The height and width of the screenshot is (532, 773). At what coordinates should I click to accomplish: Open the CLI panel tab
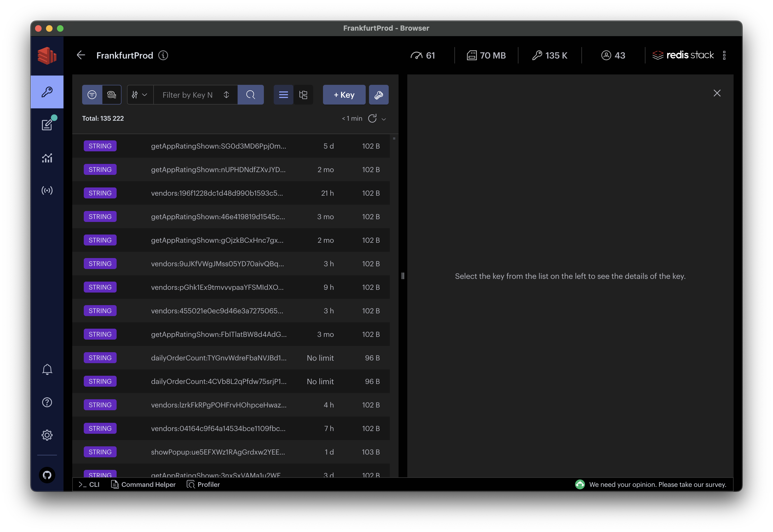[x=89, y=484]
